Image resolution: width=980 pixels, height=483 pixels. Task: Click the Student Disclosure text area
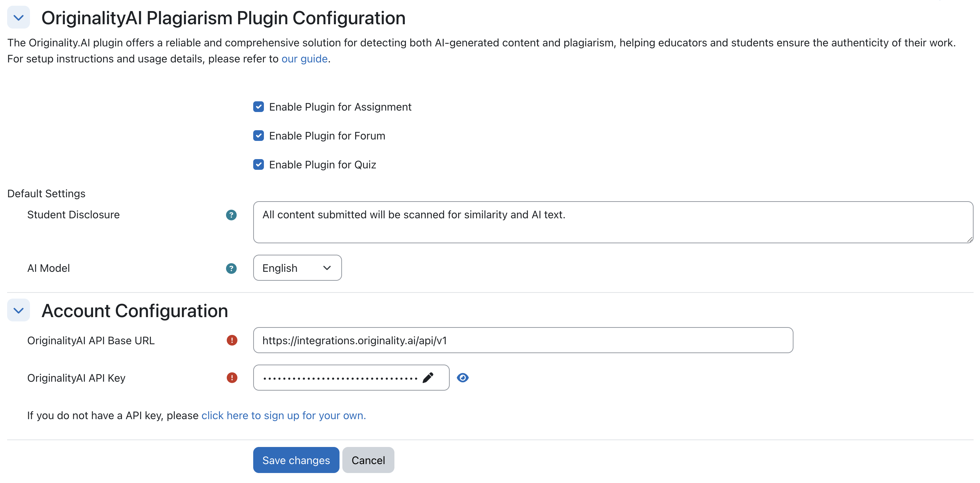[x=613, y=222]
